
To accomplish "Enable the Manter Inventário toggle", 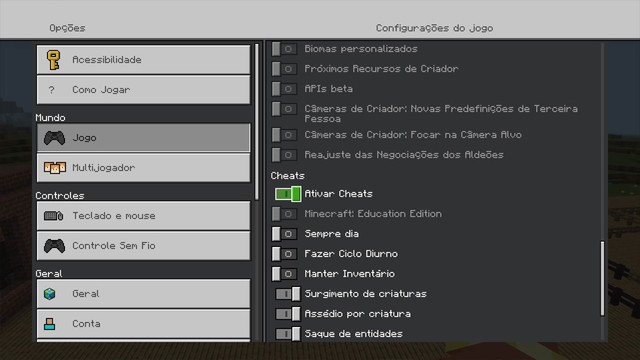I will click(284, 274).
